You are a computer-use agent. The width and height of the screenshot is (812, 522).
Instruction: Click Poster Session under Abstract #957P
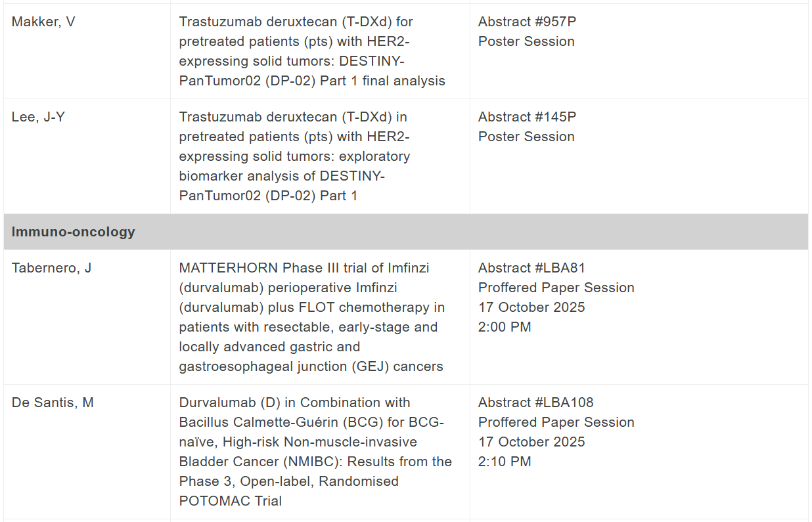coord(526,41)
